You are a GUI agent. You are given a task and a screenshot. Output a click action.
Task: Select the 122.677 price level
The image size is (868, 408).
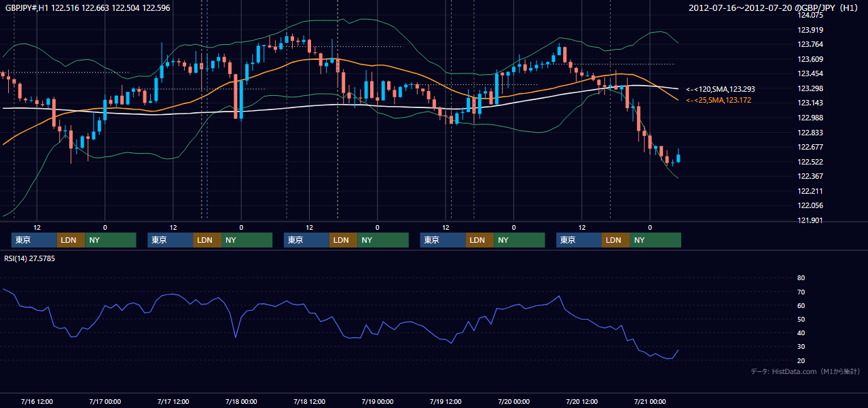coord(810,147)
